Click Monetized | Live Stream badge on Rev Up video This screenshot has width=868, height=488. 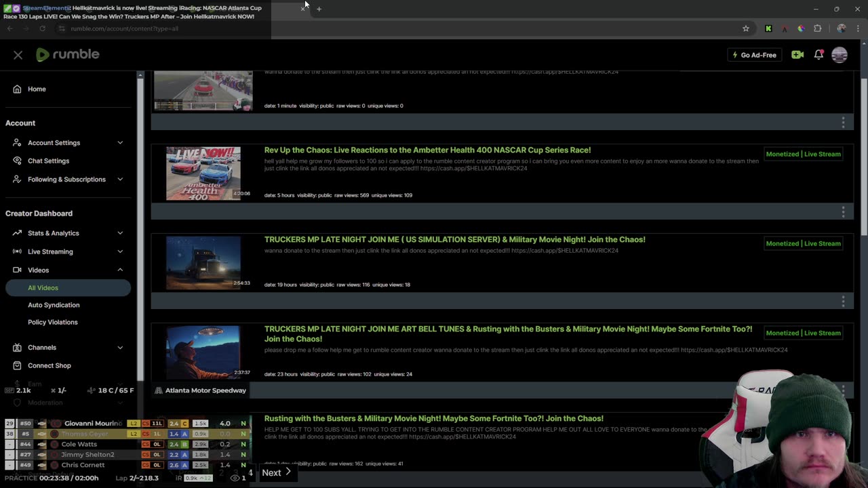803,154
